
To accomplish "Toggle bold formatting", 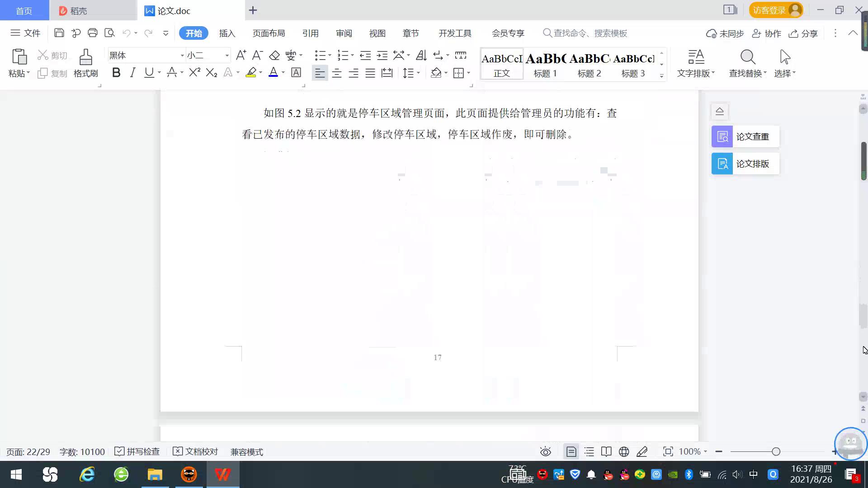I will click(x=116, y=72).
